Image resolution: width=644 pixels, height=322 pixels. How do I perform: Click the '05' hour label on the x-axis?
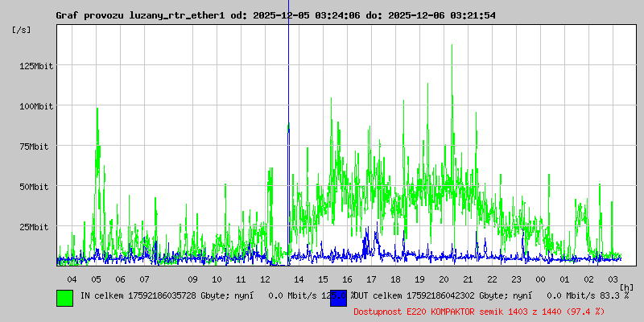(96, 279)
